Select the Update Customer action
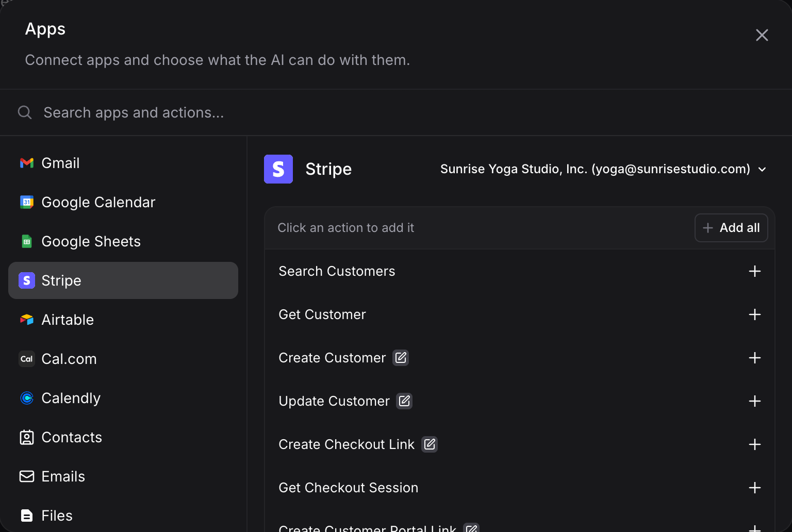 point(520,401)
